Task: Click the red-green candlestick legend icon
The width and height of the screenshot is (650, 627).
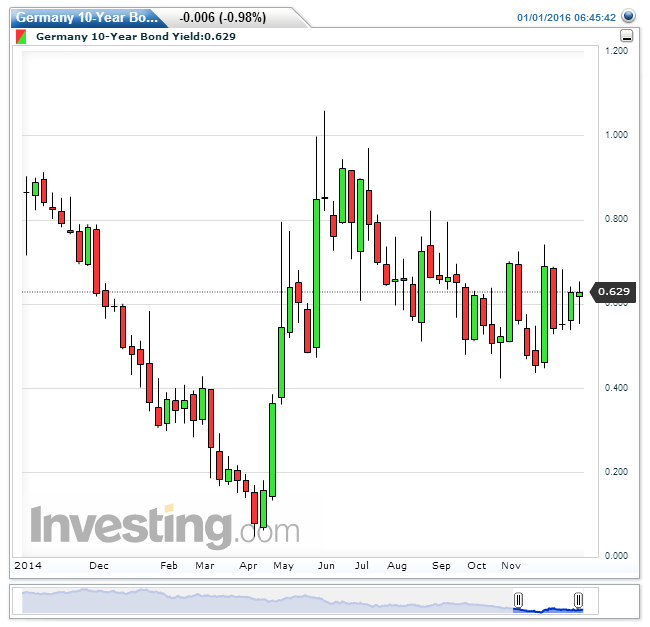Action: 21,36
